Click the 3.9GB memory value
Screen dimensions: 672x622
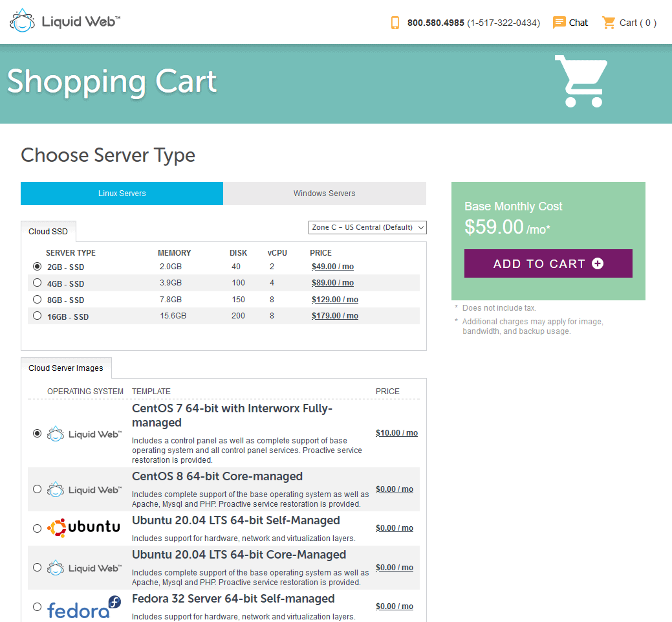coord(171,283)
